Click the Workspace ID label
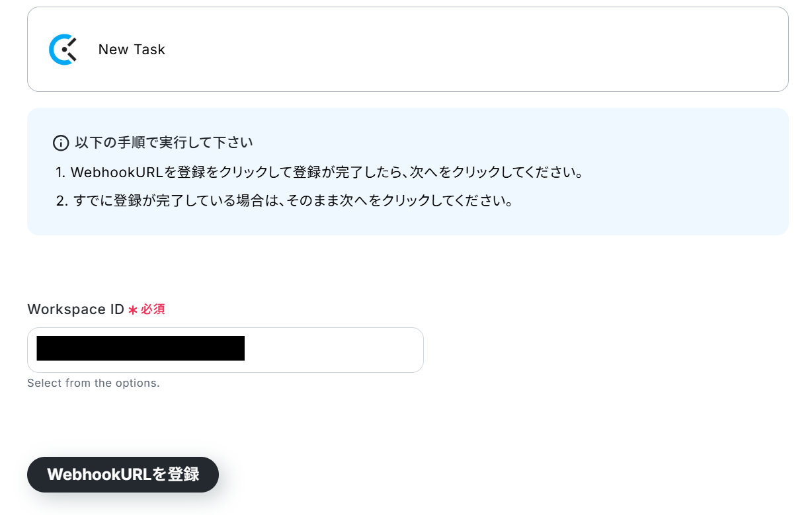This screenshot has width=812, height=515. click(x=76, y=309)
